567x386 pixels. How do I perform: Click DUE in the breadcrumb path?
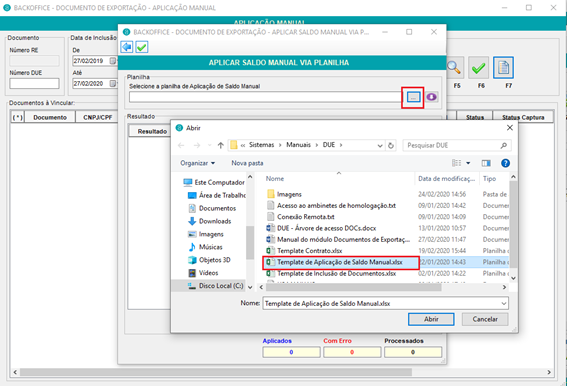(329, 145)
